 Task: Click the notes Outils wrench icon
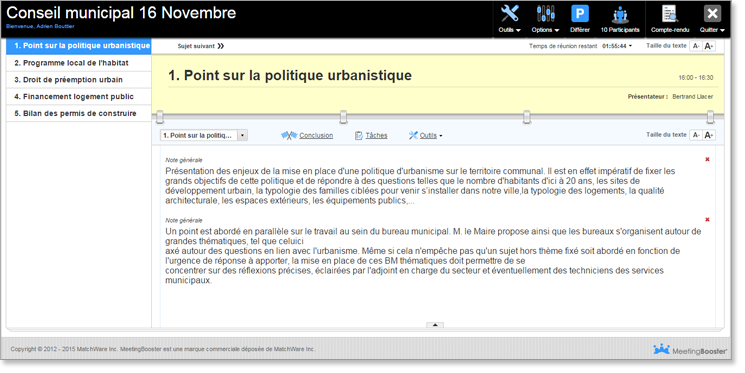(x=413, y=135)
